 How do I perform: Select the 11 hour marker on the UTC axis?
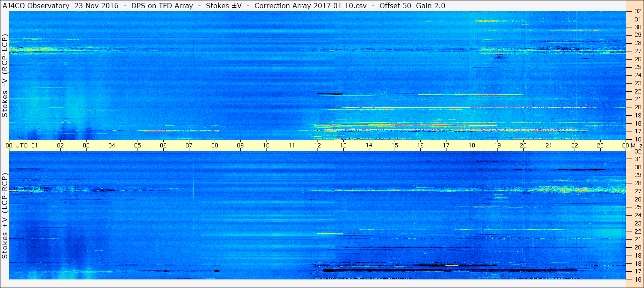[292, 145]
